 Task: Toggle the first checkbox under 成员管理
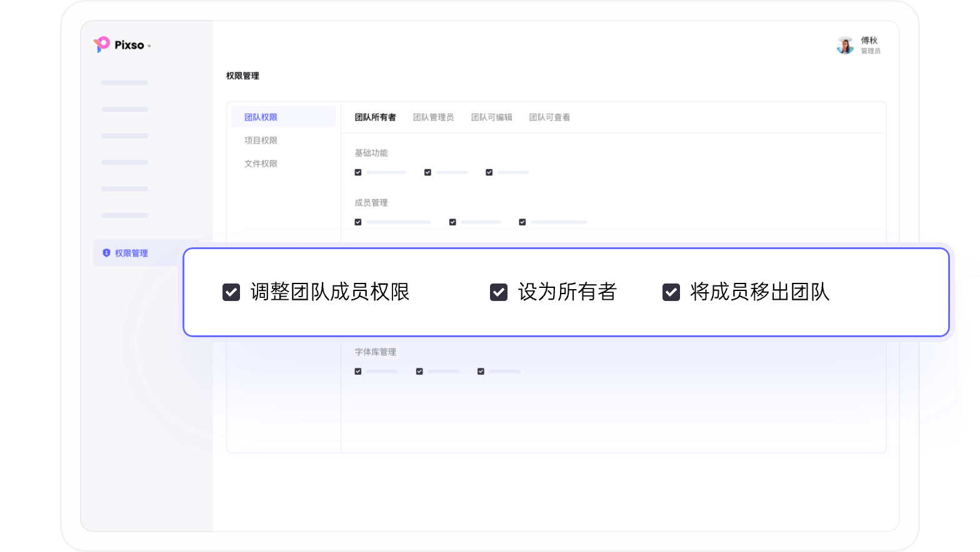(358, 222)
